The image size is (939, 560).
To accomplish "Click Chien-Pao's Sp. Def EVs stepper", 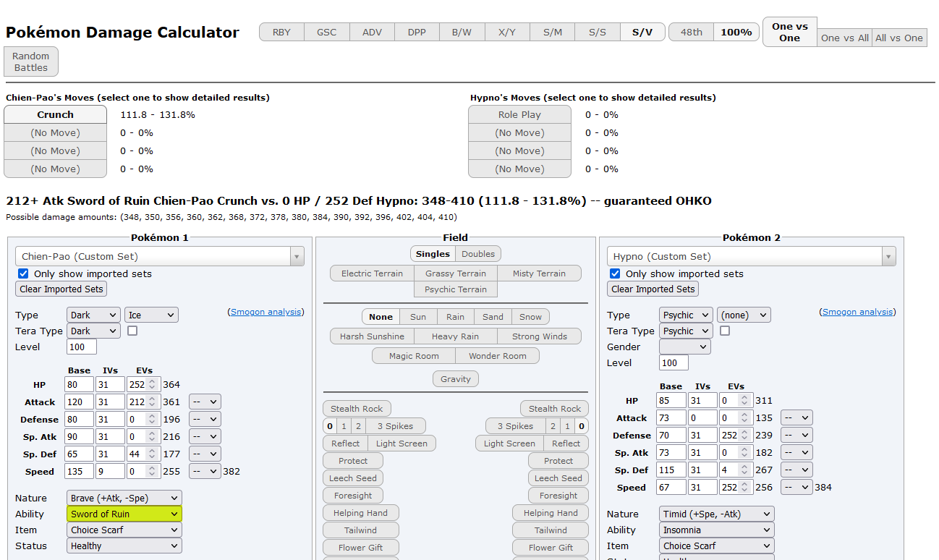I will click(x=152, y=454).
